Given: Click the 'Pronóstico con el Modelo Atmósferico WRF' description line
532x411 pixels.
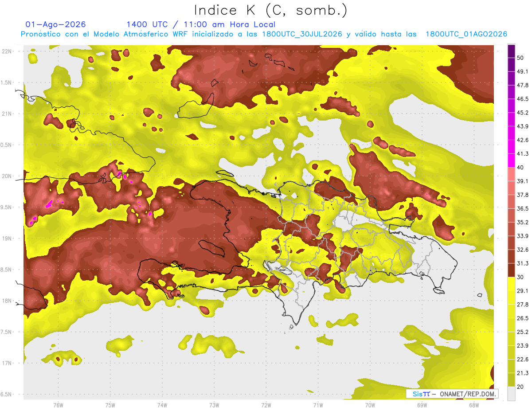Looking at the screenshot, I should 264,34.
